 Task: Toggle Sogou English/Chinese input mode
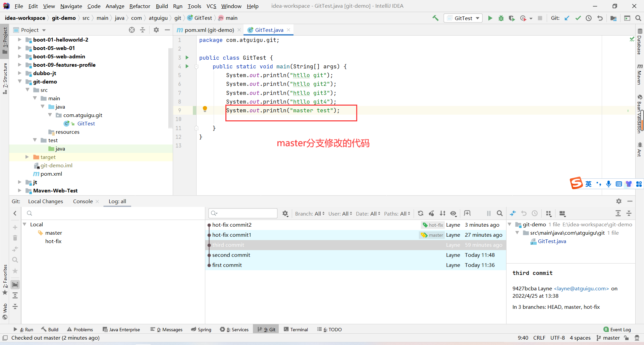[588, 184]
